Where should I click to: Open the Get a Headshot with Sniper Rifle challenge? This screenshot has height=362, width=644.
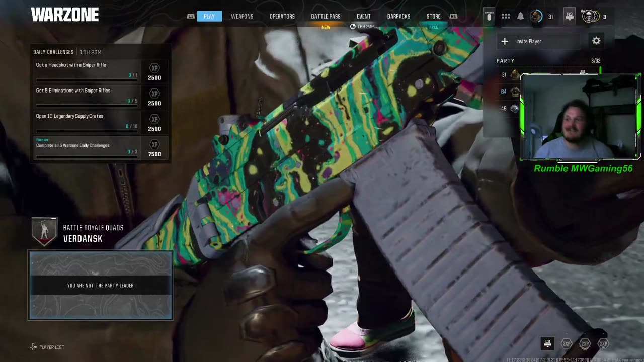tap(101, 70)
